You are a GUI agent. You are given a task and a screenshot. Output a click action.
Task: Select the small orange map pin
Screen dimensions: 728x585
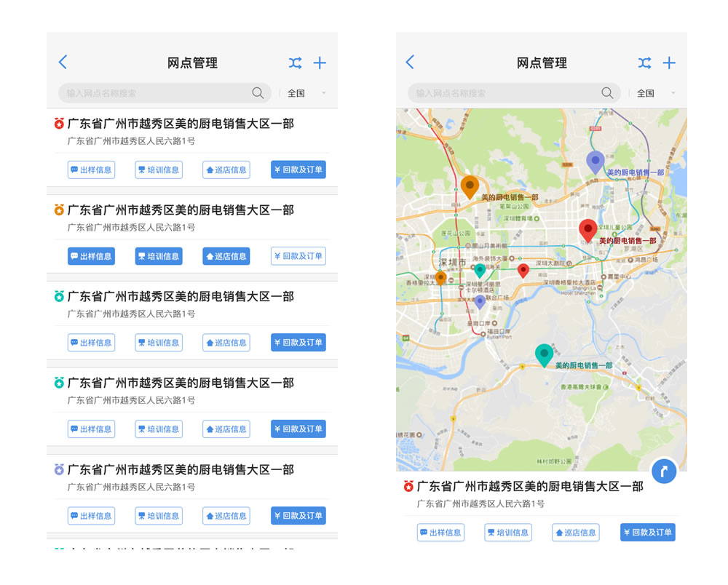click(x=440, y=278)
